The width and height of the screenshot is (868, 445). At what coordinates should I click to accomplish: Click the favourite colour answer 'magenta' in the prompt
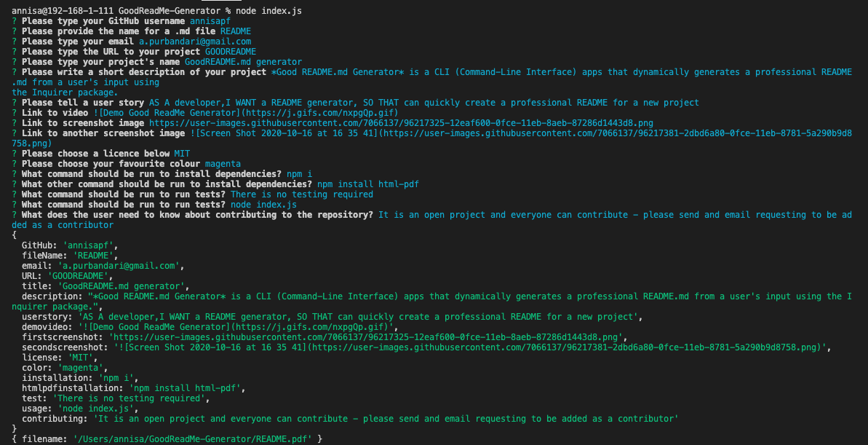(x=223, y=164)
